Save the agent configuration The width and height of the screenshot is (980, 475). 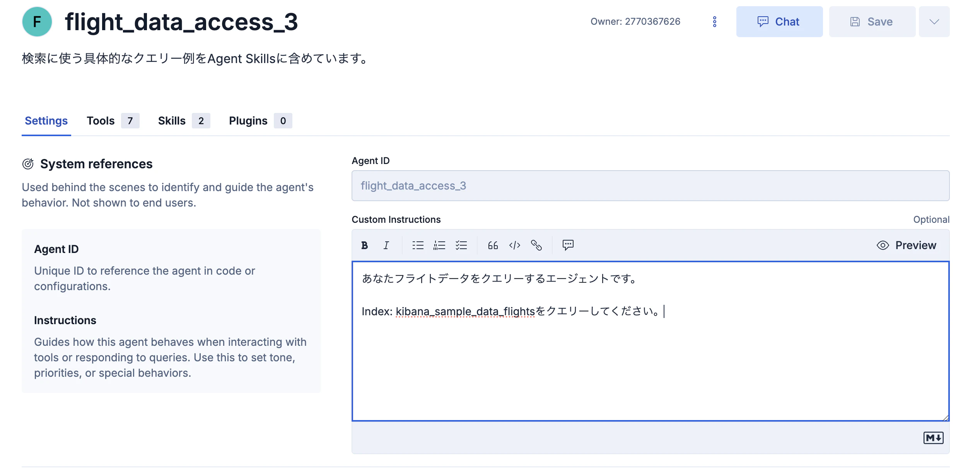tap(872, 21)
